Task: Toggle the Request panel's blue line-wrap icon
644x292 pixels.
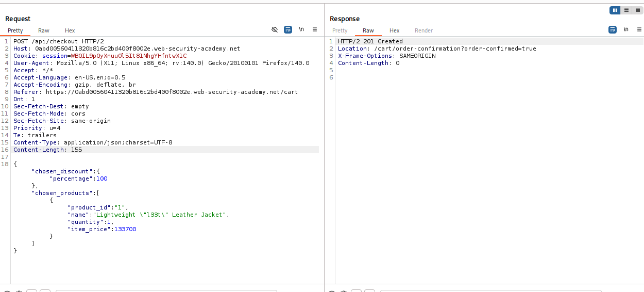Action: pyautogui.click(x=288, y=30)
